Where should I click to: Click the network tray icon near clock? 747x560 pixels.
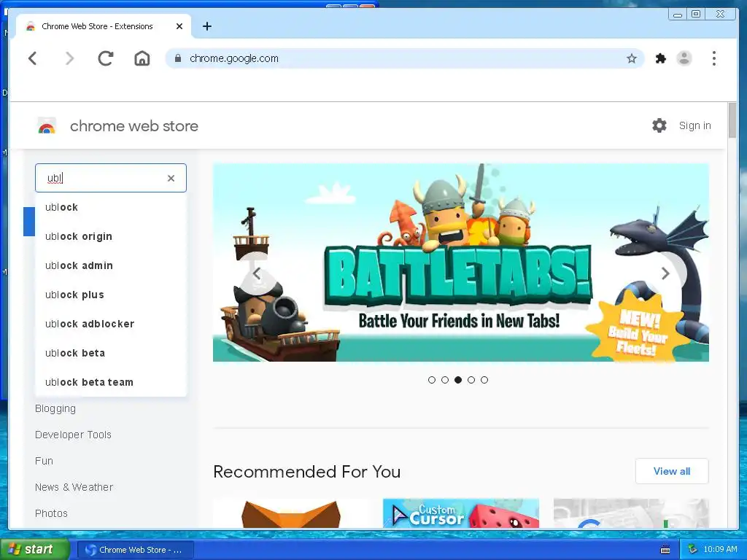[692, 549]
